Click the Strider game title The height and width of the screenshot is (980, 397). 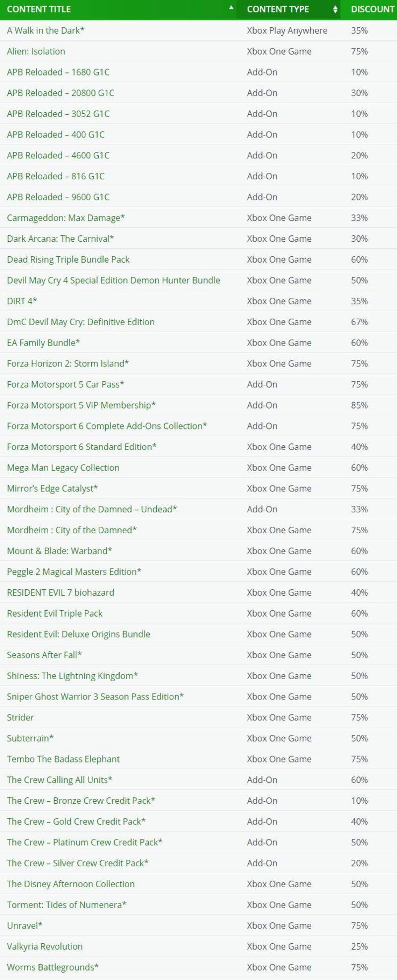click(x=20, y=717)
